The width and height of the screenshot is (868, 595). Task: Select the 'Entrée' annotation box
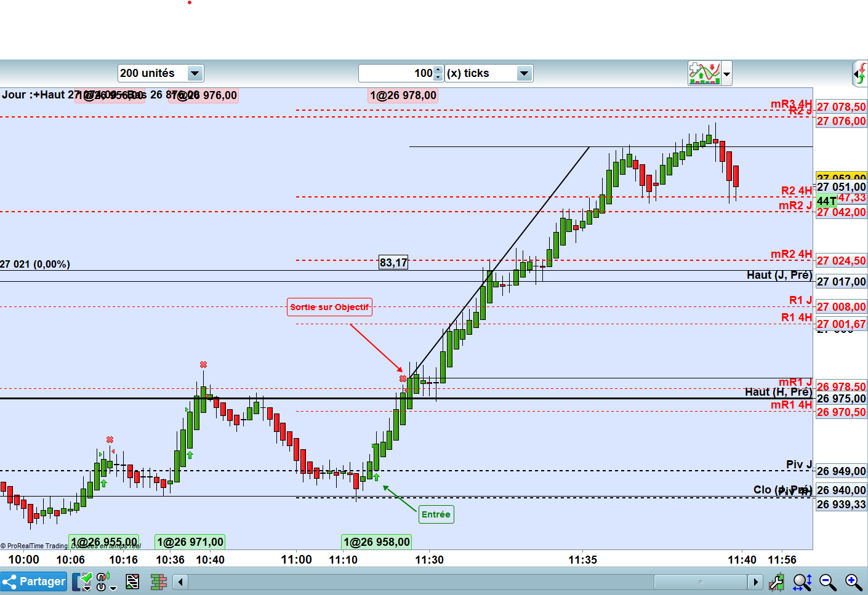[x=436, y=514]
